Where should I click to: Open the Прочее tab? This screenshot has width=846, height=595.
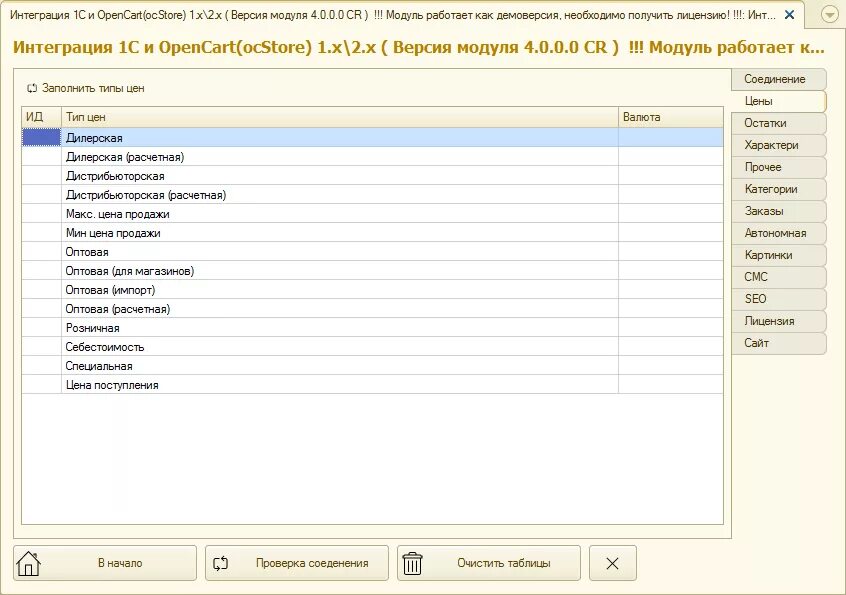click(778, 167)
